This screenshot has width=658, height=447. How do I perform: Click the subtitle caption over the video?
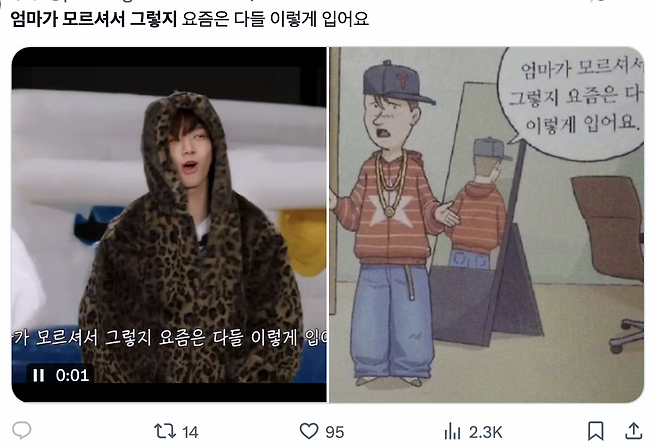(x=169, y=338)
